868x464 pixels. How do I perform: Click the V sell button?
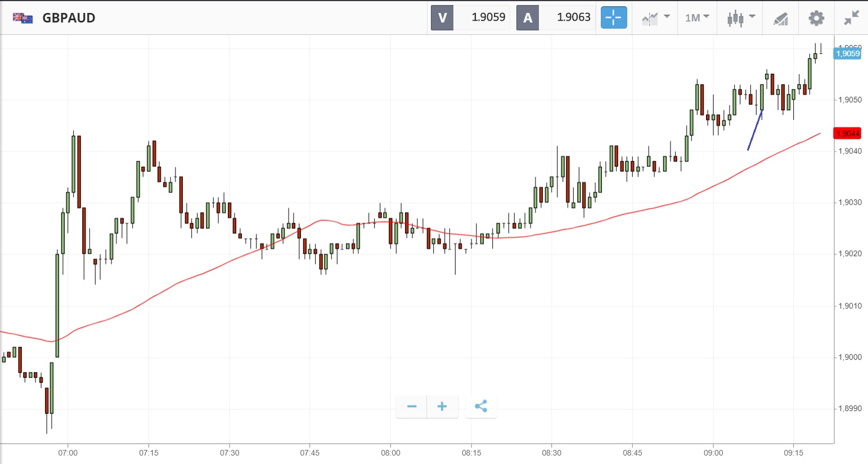pyautogui.click(x=442, y=17)
